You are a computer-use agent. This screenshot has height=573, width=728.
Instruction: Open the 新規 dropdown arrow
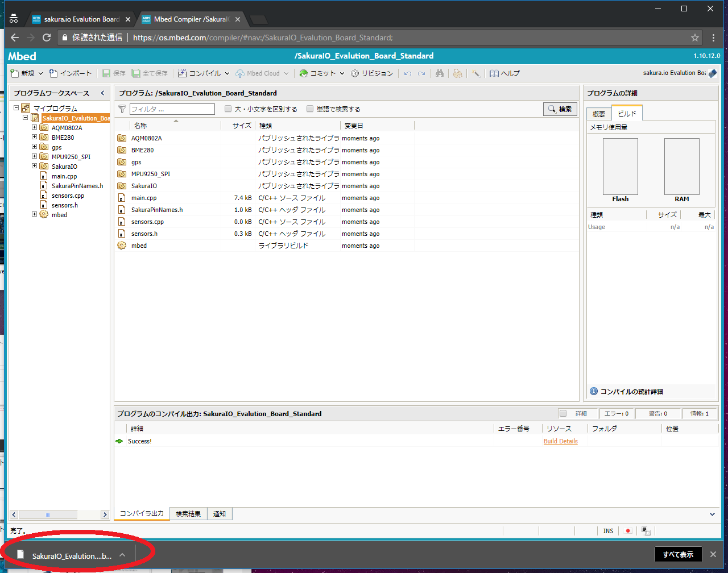pyautogui.click(x=40, y=73)
